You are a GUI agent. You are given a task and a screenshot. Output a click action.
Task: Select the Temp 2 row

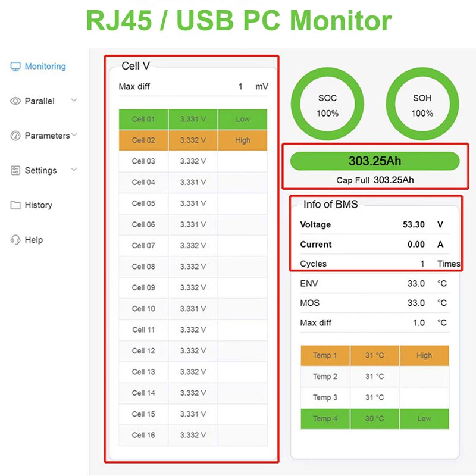375,377
